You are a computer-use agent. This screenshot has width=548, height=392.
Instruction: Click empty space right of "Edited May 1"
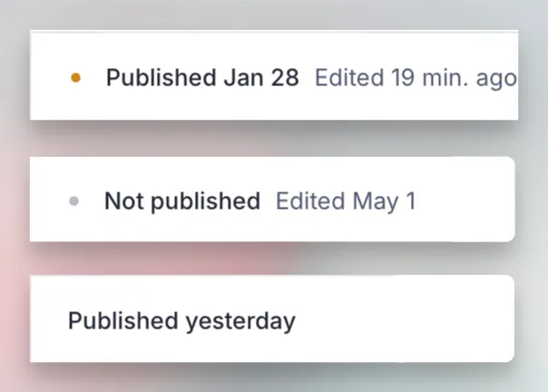tap(465, 201)
